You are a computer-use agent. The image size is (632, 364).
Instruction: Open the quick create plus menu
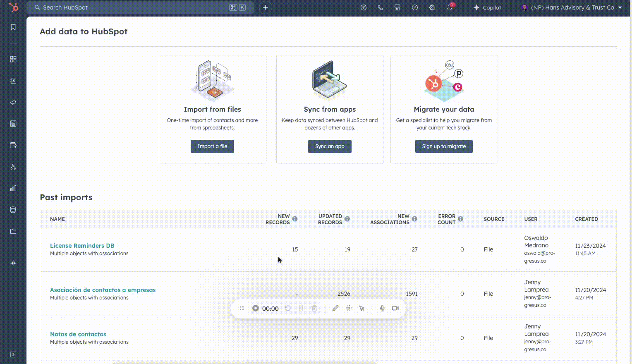pos(266,7)
